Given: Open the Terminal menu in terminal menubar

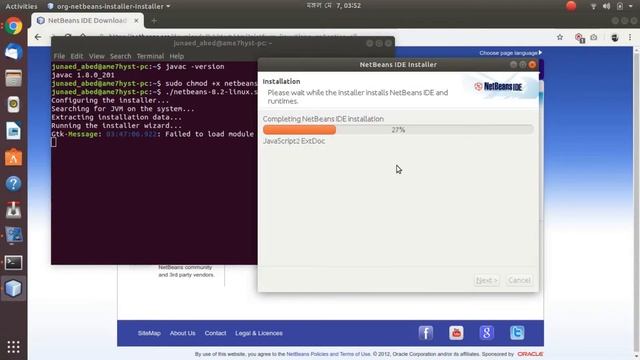Looking at the screenshot, I should [x=150, y=56].
